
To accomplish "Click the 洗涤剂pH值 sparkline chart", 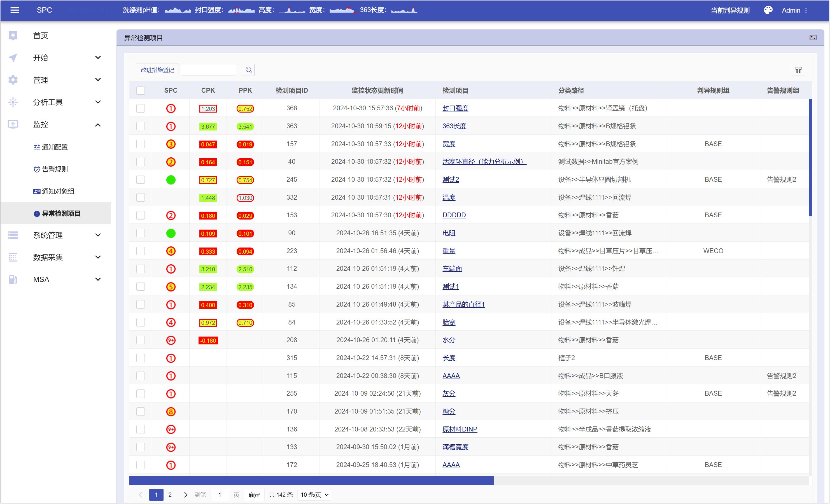I will pos(178,10).
